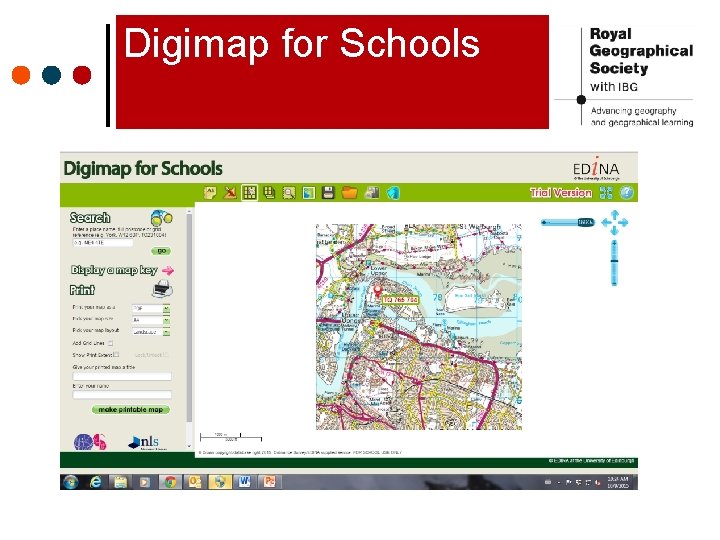Open saved maps via orange folder icon
Viewport: 720px width, 540px height.
[349, 193]
